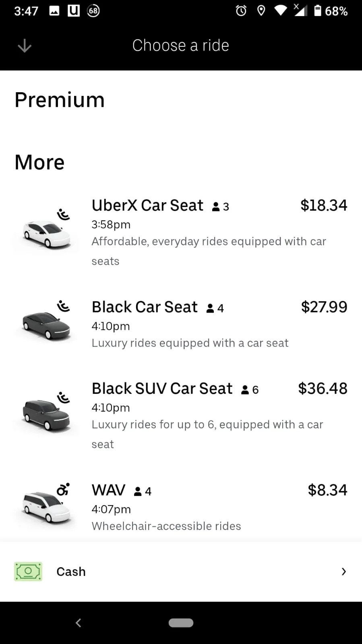The height and width of the screenshot is (644, 362).
Task: Tap the Cash payment method label
Action: point(71,572)
